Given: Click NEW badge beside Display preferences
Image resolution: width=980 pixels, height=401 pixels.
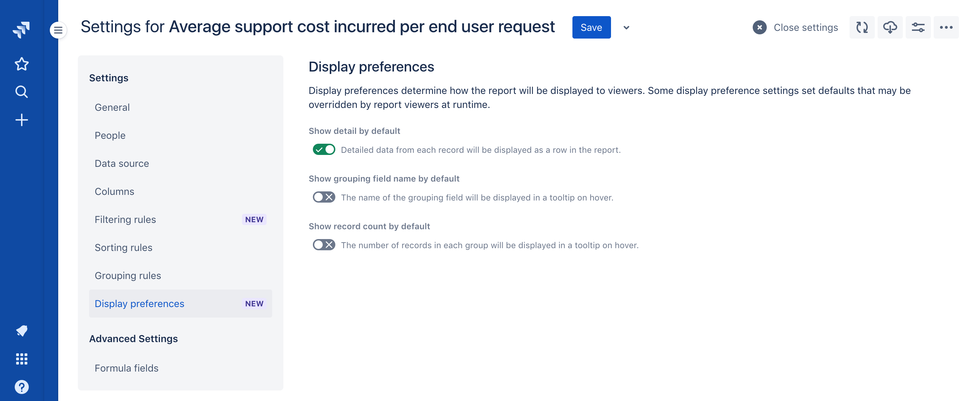Looking at the screenshot, I should (254, 304).
